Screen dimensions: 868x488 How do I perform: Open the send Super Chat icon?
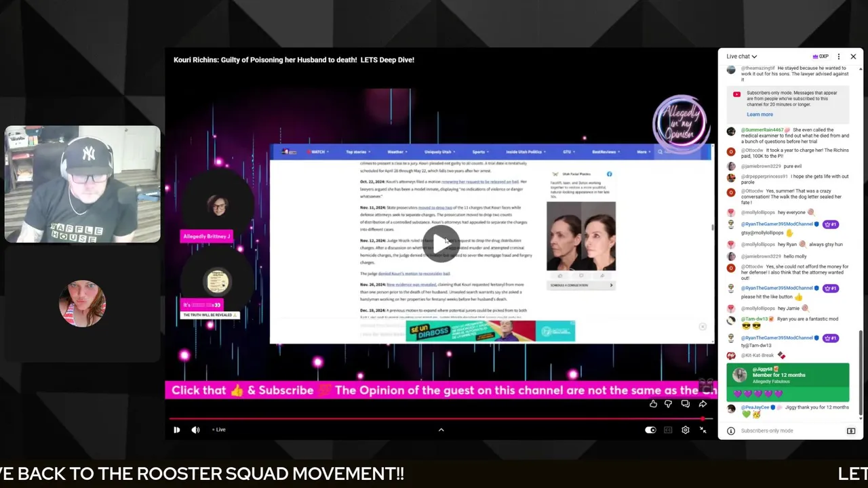tap(851, 430)
